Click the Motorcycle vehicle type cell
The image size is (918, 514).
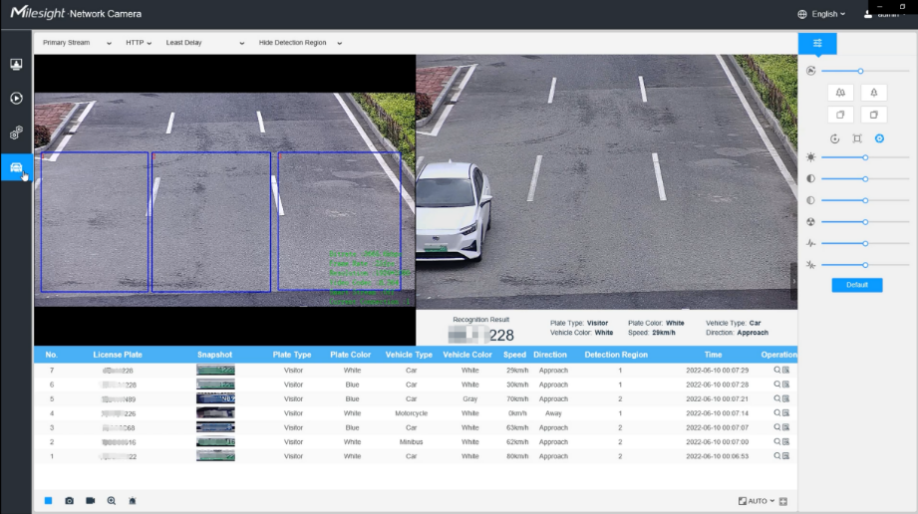point(411,413)
